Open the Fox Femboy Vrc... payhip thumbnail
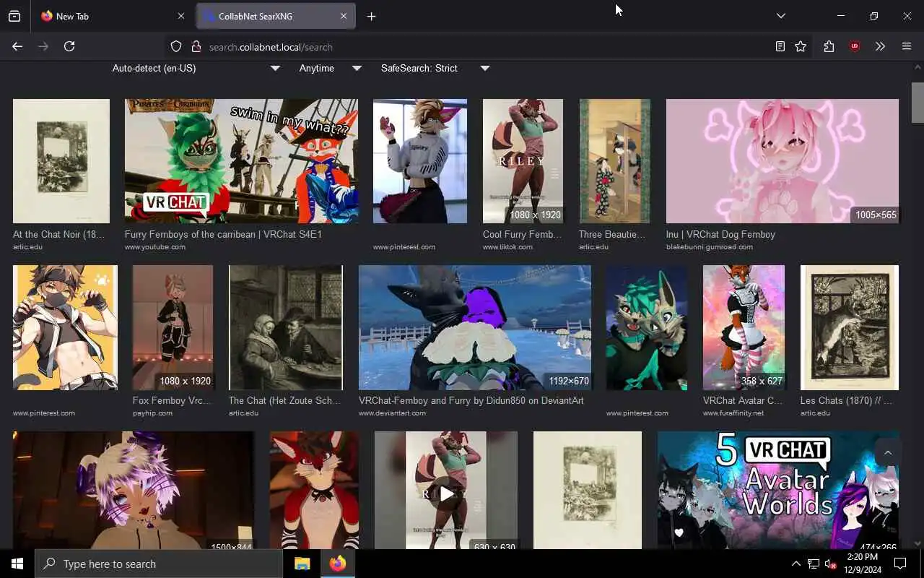924x578 pixels. (173, 327)
